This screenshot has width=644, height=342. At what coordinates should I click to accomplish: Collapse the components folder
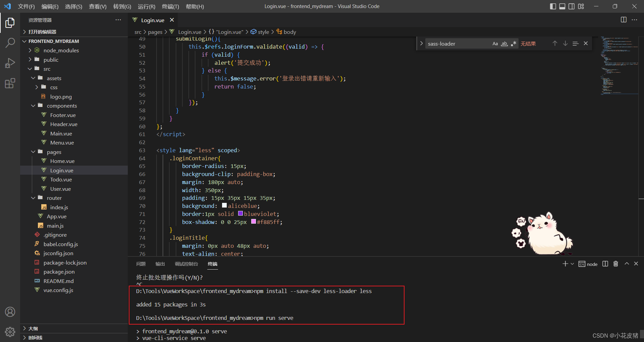point(62,106)
